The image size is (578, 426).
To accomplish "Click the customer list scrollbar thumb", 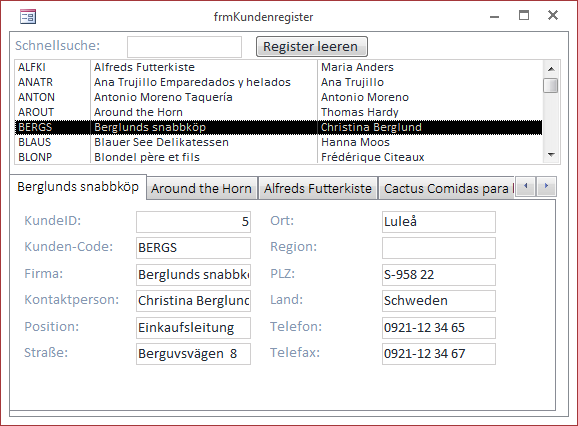I will (551, 85).
